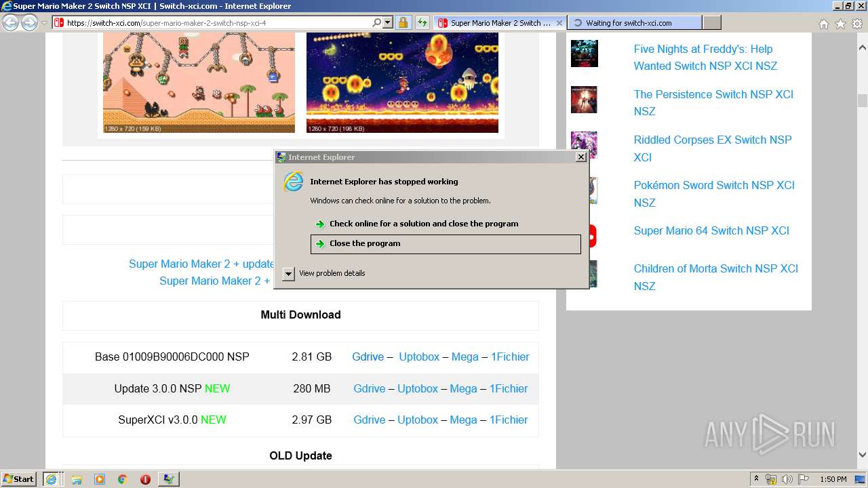Image resolution: width=868 pixels, height=488 pixels.
Task: Click the Multi Download heading text
Action: click(x=300, y=314)
